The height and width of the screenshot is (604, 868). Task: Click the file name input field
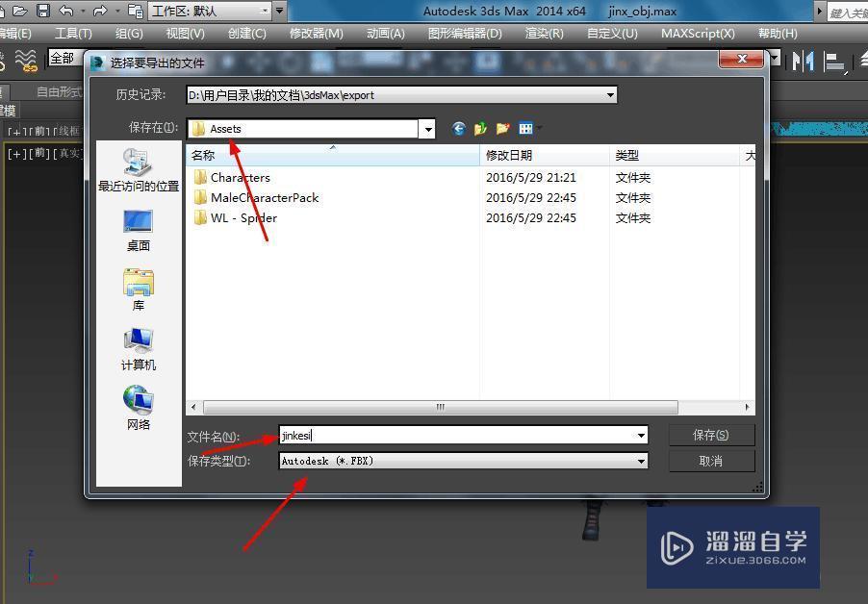457,436
